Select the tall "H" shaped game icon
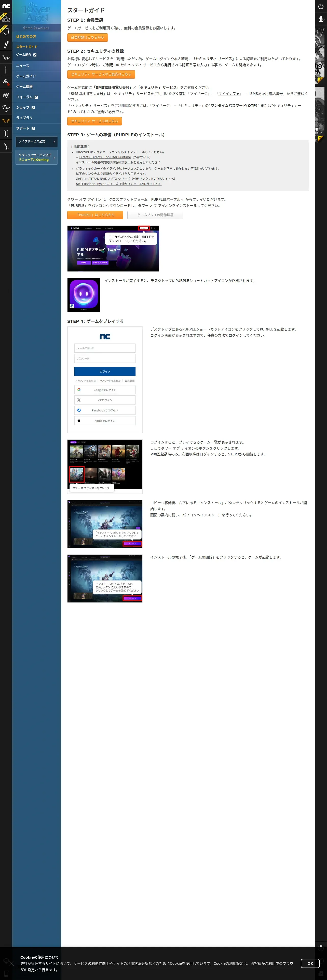The width and height of the screenshot is (327, 980). 6,70
